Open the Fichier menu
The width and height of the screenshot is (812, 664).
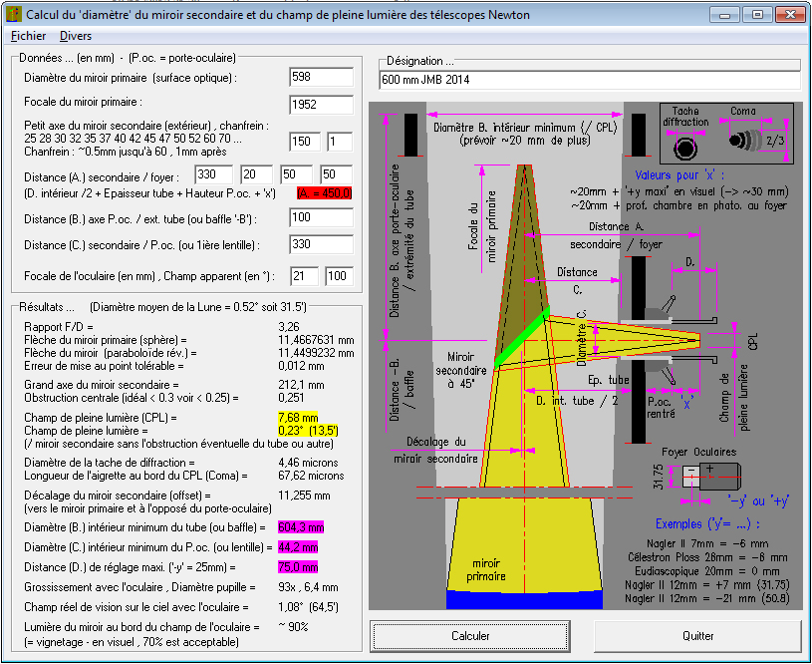(28, 36)
